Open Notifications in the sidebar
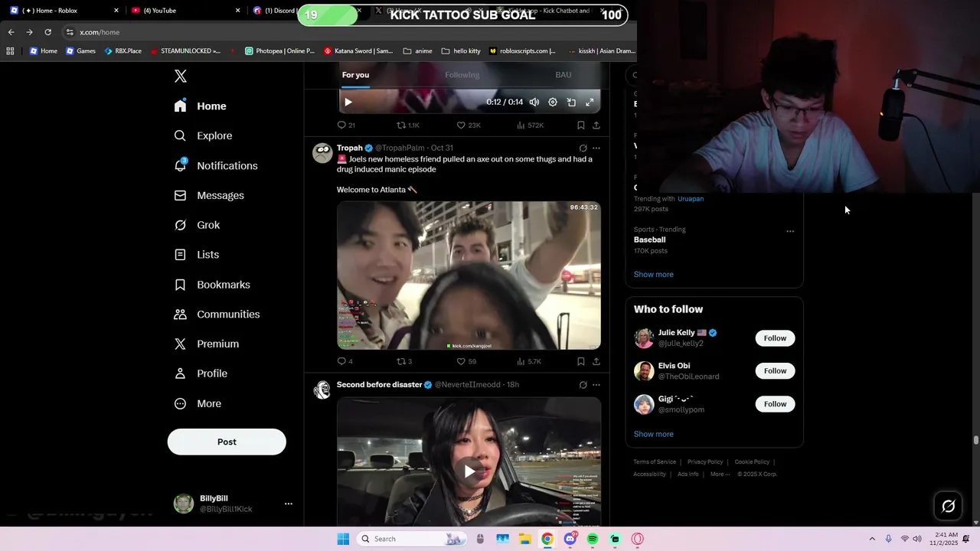This screenshot has width=980, height=551. click(215, 165)
